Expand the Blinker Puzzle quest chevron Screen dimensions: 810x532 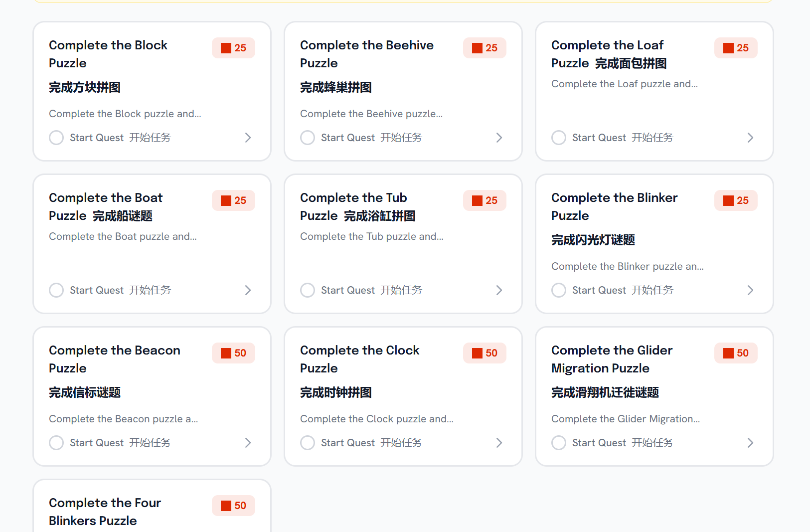click(x=750, y=290)
